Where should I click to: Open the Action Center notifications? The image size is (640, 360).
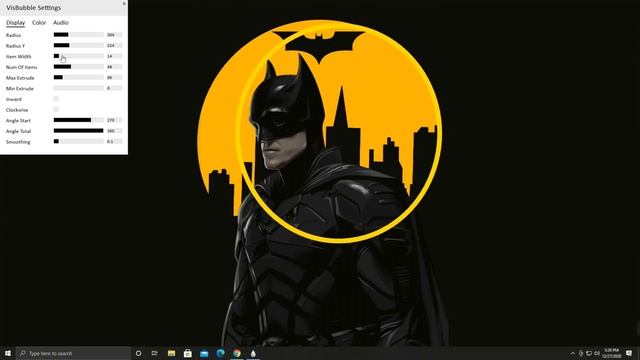tap(629, 353)
